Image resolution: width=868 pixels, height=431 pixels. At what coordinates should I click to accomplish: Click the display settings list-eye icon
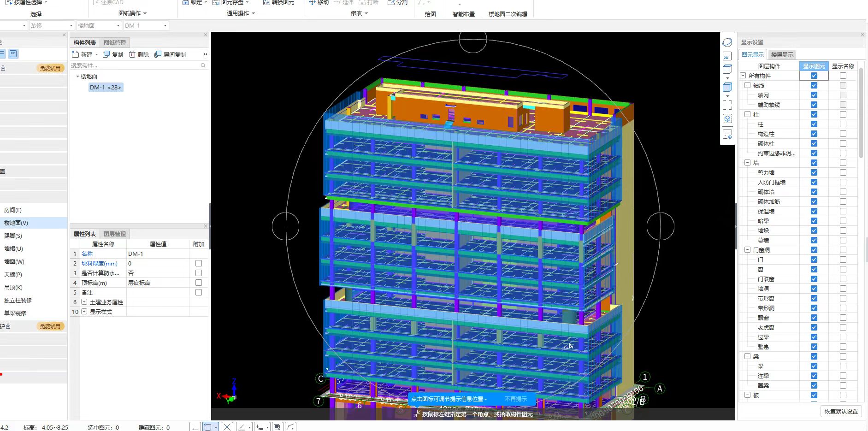(x=727, y=135)
